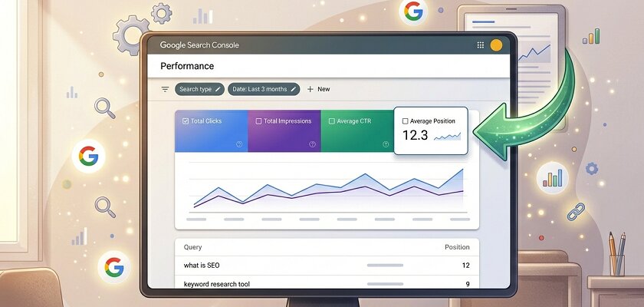644x307 pixels.
Task: Toggle the Total Clicks checkbox
Action: 186,121
